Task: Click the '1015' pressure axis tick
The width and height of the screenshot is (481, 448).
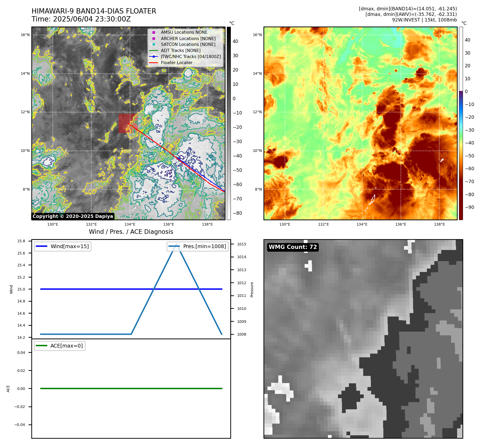Action: (x=242, y=244)
